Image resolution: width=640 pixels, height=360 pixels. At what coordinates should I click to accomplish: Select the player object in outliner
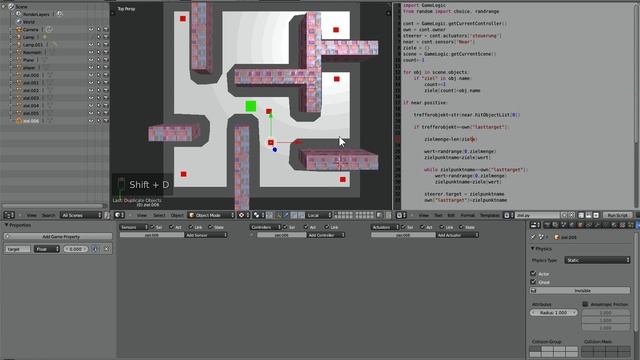click(29, 68)
